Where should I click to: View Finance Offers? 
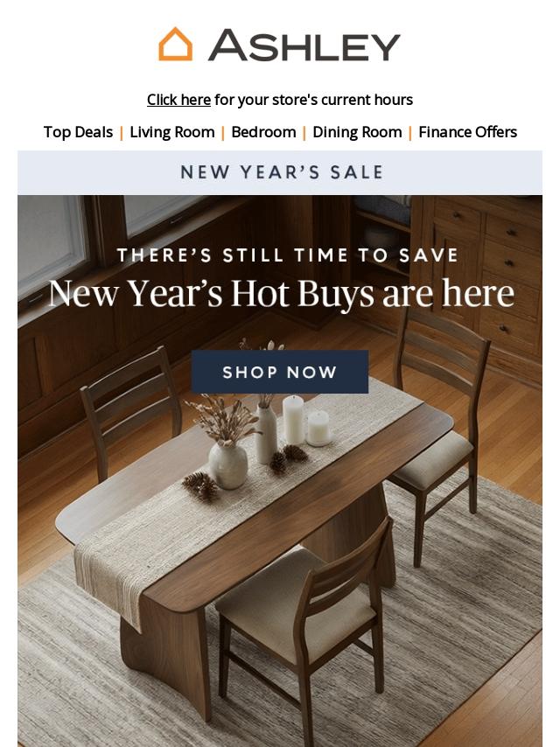467,132
